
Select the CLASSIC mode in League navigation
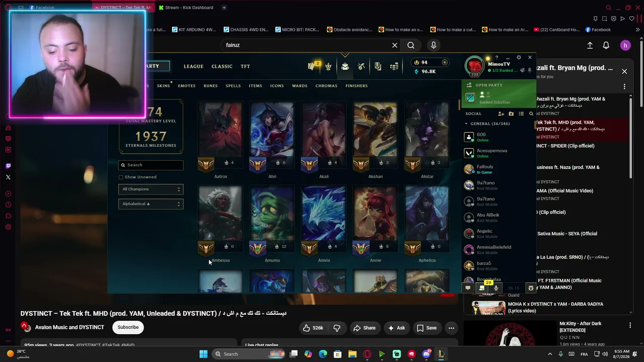[x=222, y=66]
